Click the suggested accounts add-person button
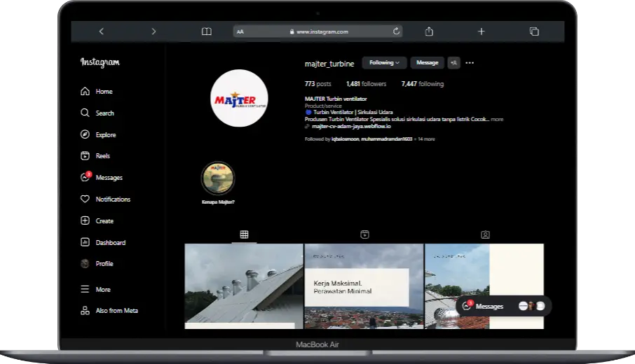The width and height of the screenshot is (635, 364). pyautogui.click(x=454, y=63)
